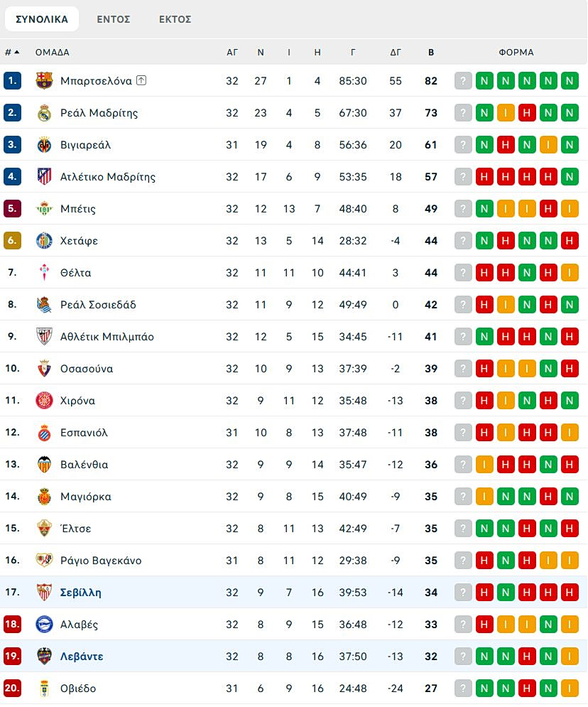
Task: Click the Real Madrid club crest
Action: tap(44, 112)
